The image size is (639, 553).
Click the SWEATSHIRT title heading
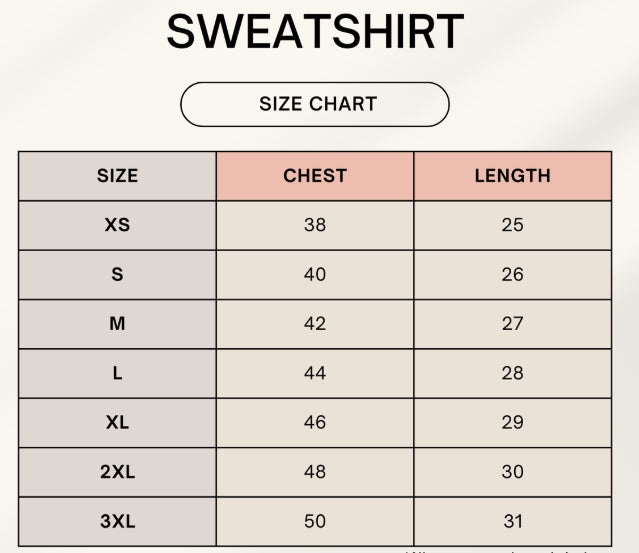[315, 32]
